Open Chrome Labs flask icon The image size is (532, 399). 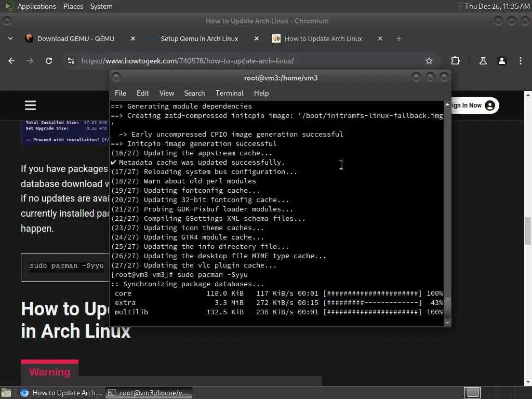pos(483,61)
